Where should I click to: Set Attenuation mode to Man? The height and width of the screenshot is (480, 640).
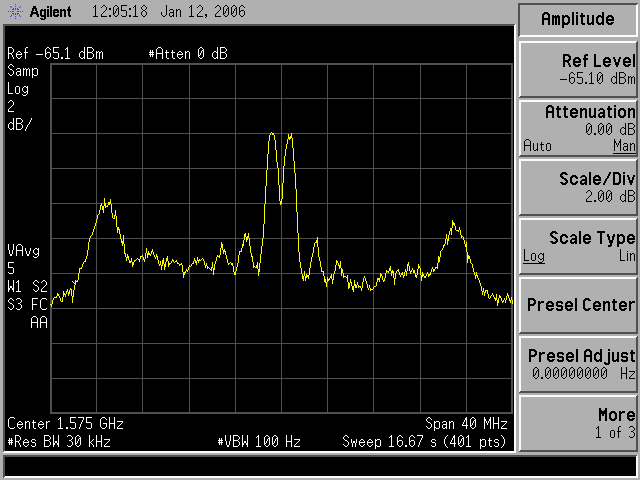(624, 146)
